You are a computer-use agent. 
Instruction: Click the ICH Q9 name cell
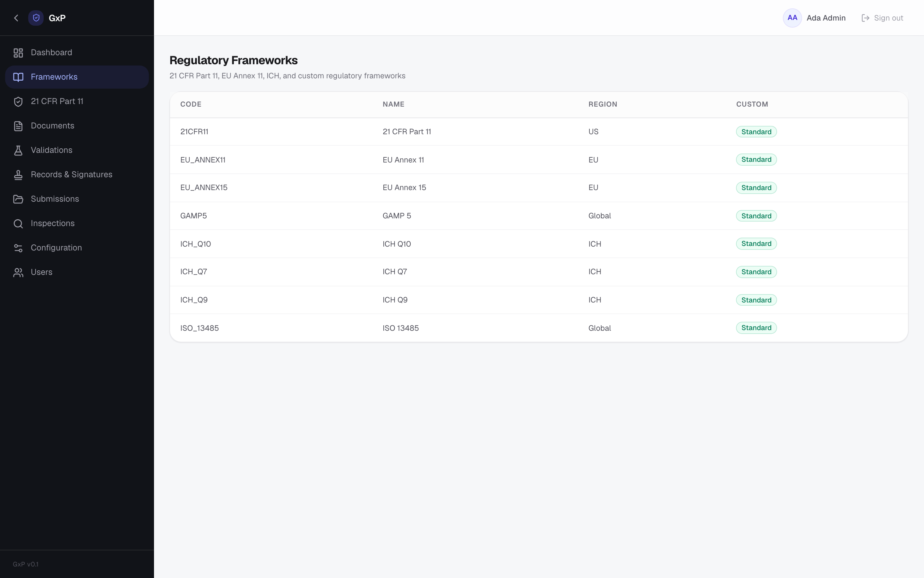point(395,300)
